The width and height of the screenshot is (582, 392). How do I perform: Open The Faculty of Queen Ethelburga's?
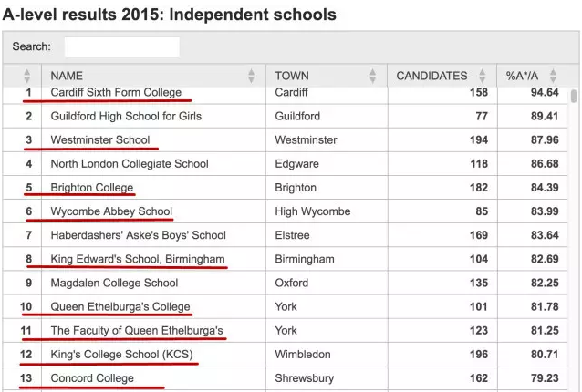[137, 330]
